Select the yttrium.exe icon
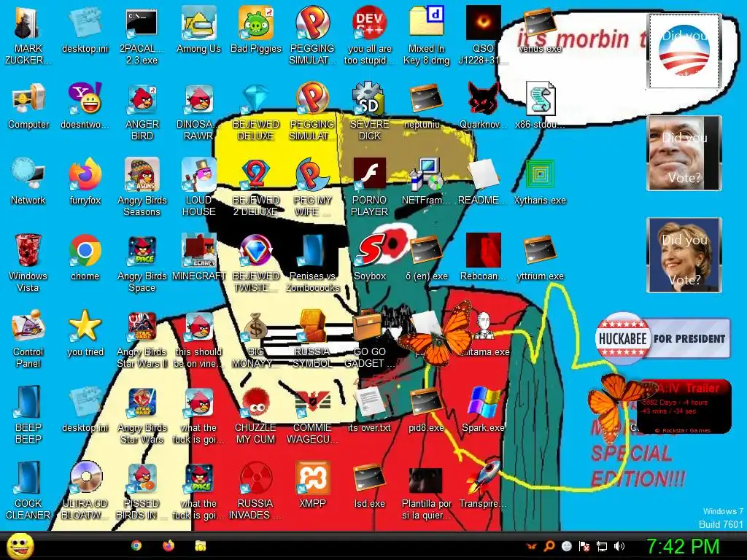 540,257
